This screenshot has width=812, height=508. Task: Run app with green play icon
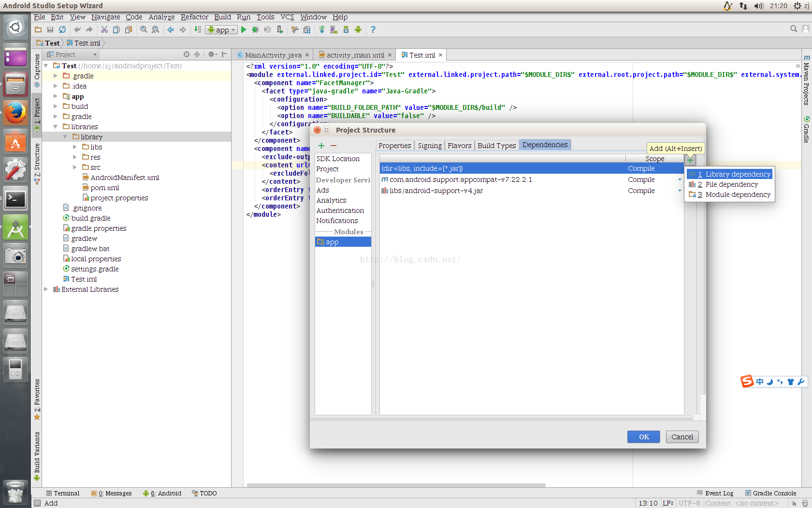tap(244, 30)
